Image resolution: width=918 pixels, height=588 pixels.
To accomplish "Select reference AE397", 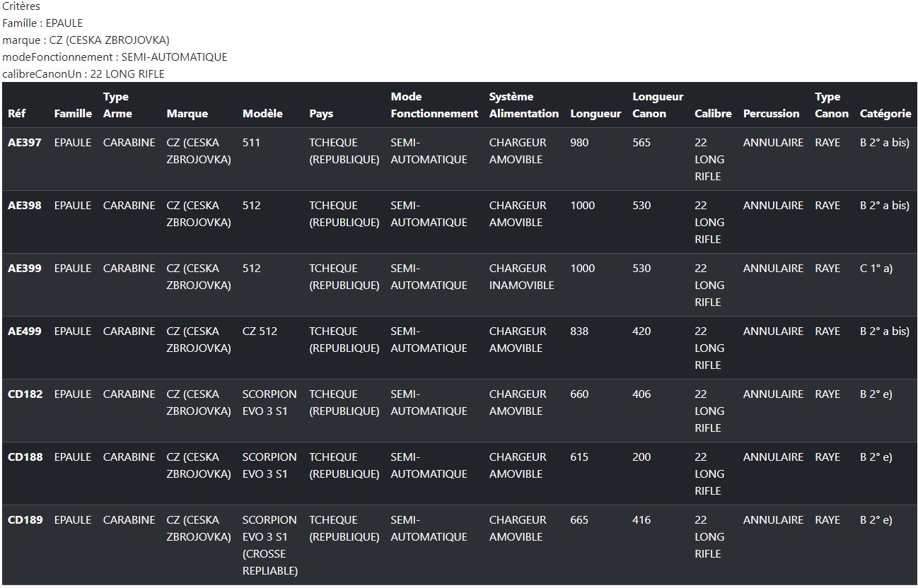I will coord(25,142).
